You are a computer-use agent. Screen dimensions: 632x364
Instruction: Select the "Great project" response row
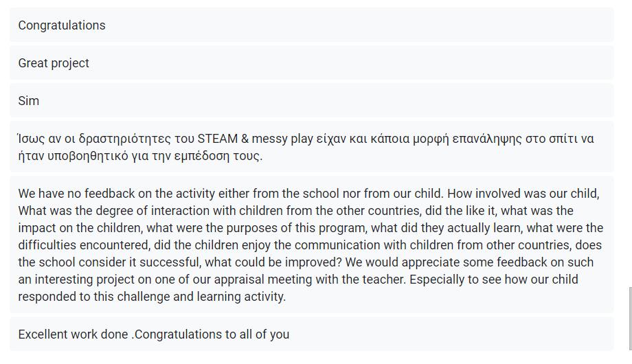tap(312, 63)
